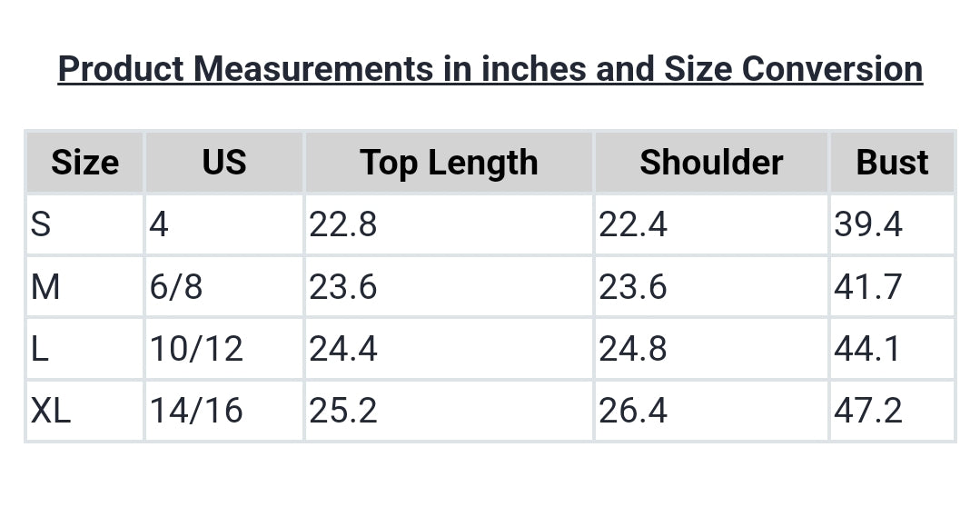Select the XL size cell
Screen dimensions: 980x517
tap(51, 411)
